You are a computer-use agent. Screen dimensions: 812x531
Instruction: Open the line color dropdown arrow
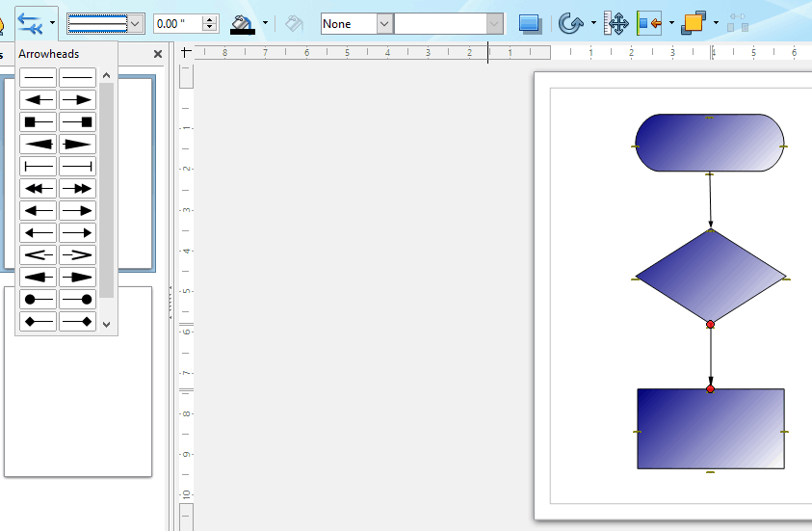click(x=265, y=23)
